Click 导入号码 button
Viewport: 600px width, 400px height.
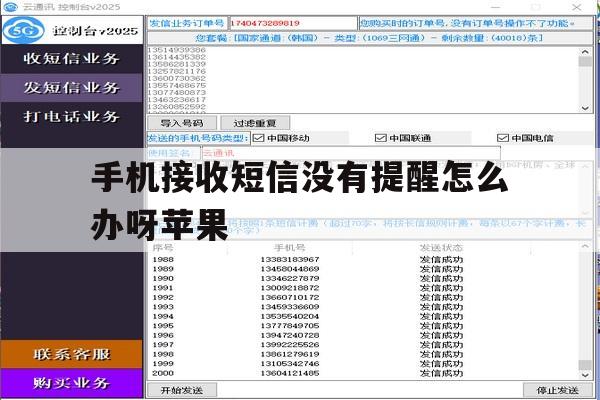(x=182, y=123)
